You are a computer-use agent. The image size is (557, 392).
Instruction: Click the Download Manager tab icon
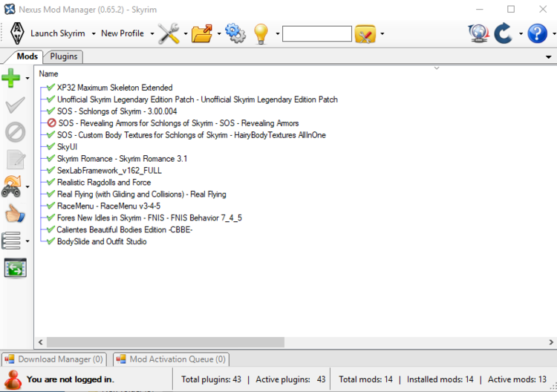click(x=10, y=359)
